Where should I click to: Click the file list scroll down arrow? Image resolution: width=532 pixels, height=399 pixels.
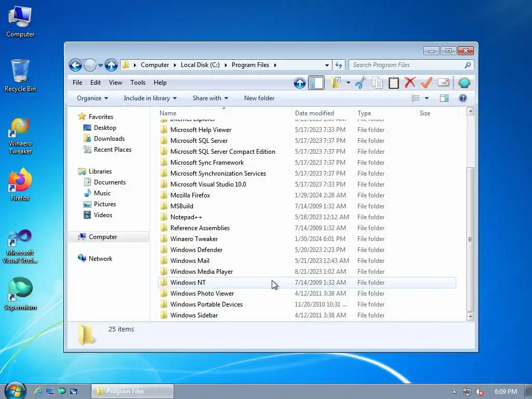pos(470,316)
